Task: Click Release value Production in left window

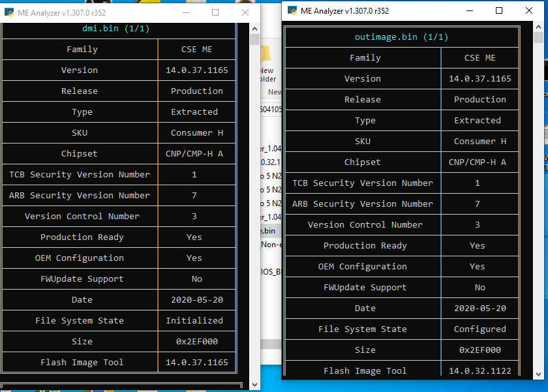Action: [197, 91]
